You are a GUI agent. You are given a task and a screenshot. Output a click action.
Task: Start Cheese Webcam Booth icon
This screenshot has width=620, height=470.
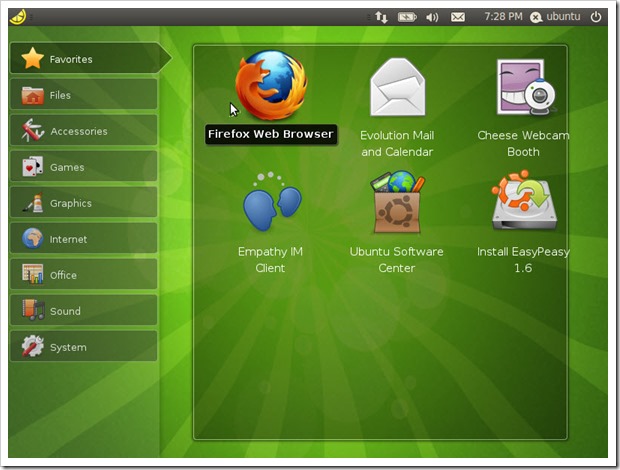click(x=526, y=87)
